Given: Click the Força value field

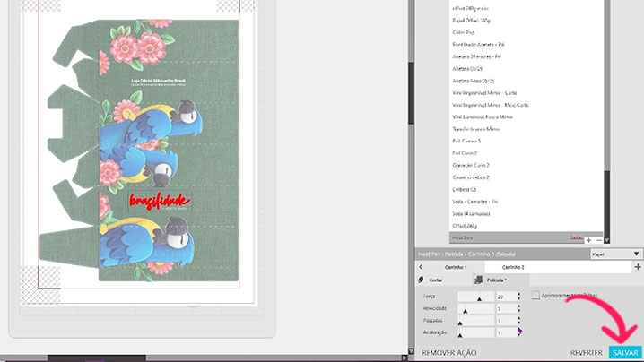Looking at the screenshot, I should [506, 297].
